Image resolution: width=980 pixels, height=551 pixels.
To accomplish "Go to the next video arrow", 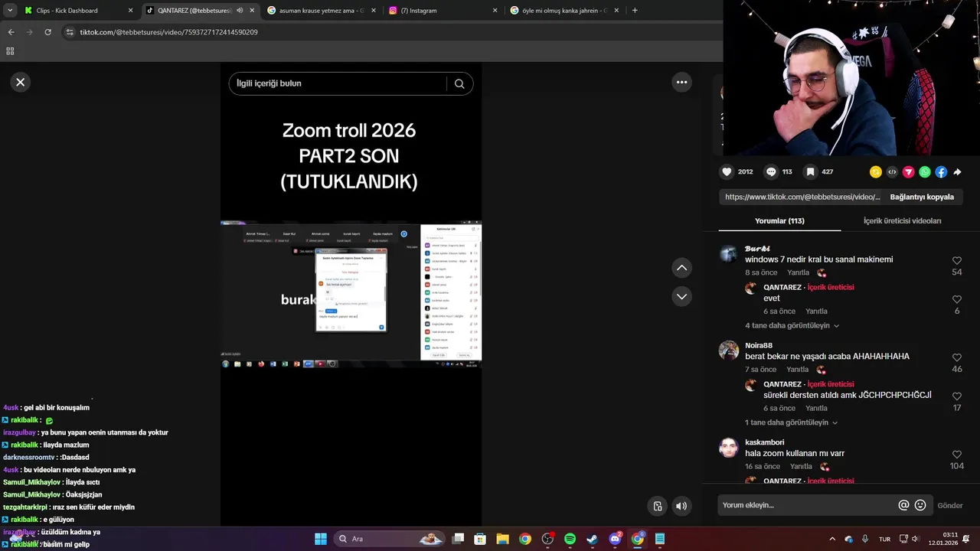I will click(681, 296).
